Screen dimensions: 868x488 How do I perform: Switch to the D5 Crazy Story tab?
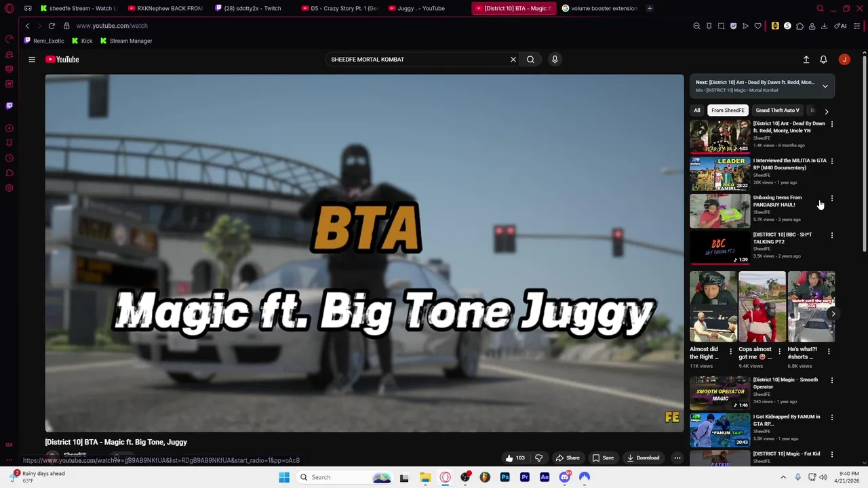pos(339,8)
